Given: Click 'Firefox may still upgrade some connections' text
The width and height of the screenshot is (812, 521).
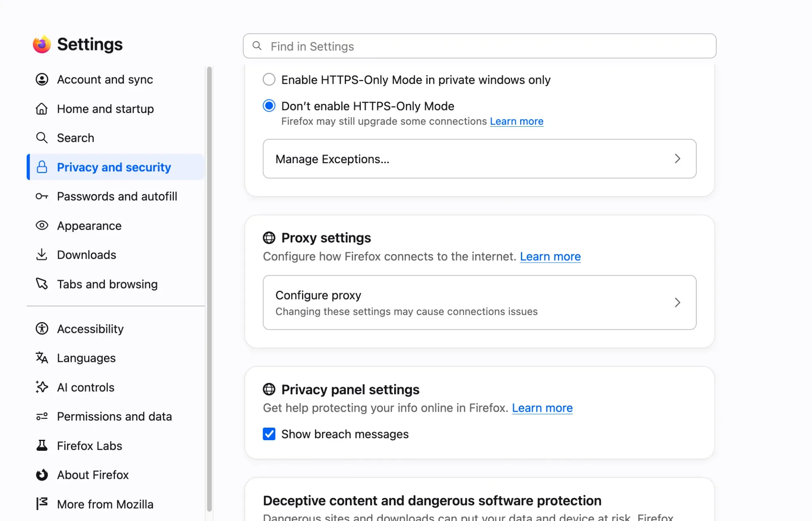Looking at the screenshot, I should pyautogui.click(x=384, y=121).
